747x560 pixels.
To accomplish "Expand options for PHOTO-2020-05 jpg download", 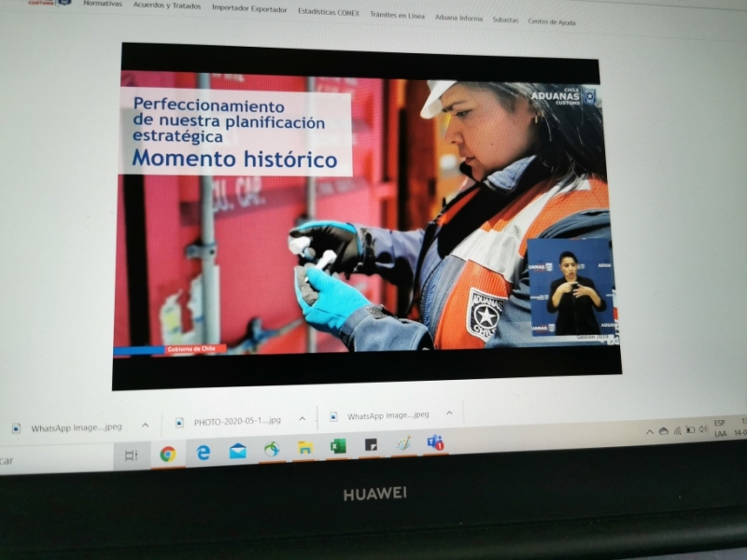I will (x=302, y=418).
